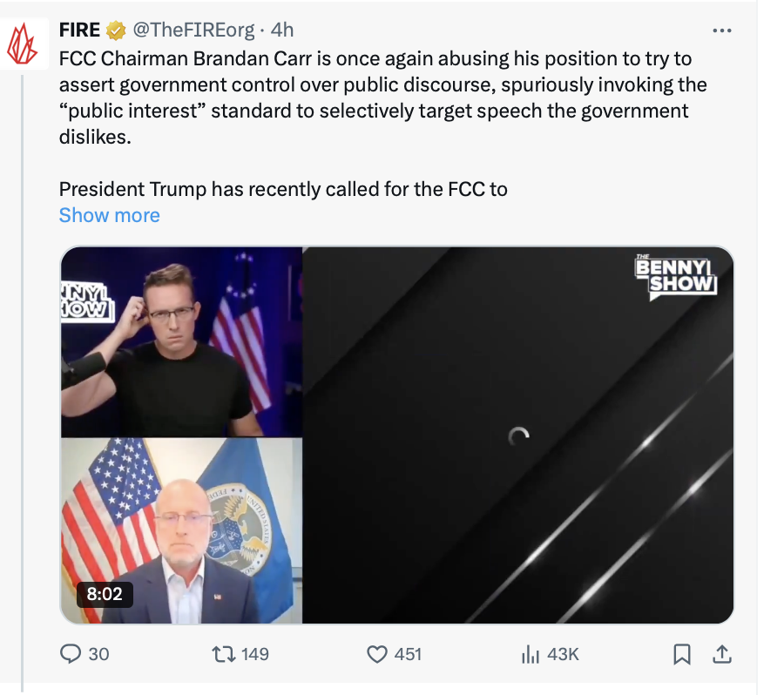Click the host in black shirt video frame

point(181,342)
